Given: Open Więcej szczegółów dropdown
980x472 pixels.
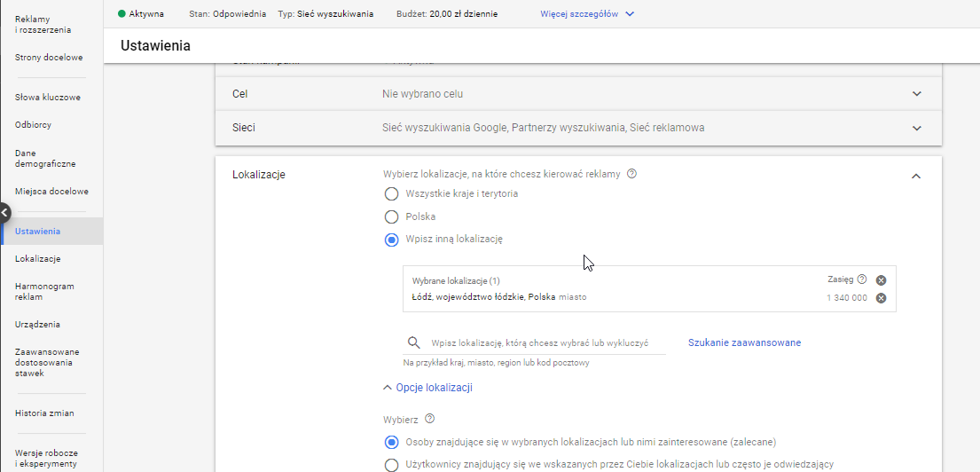Looking at the screenshot, I should coord(587,14).
